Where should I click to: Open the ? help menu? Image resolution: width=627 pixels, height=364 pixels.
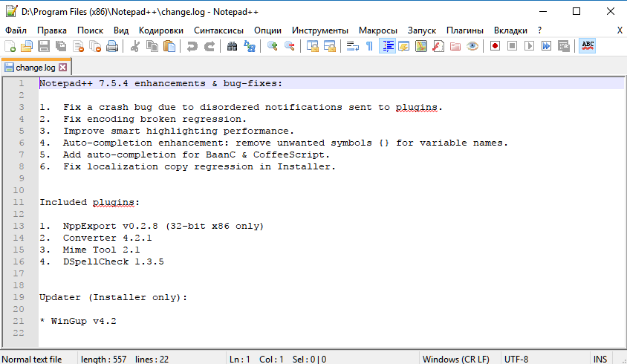coord(540,30)
